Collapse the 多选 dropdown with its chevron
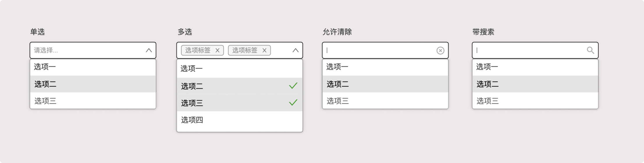644x163 pixels. tap(296, 50)
